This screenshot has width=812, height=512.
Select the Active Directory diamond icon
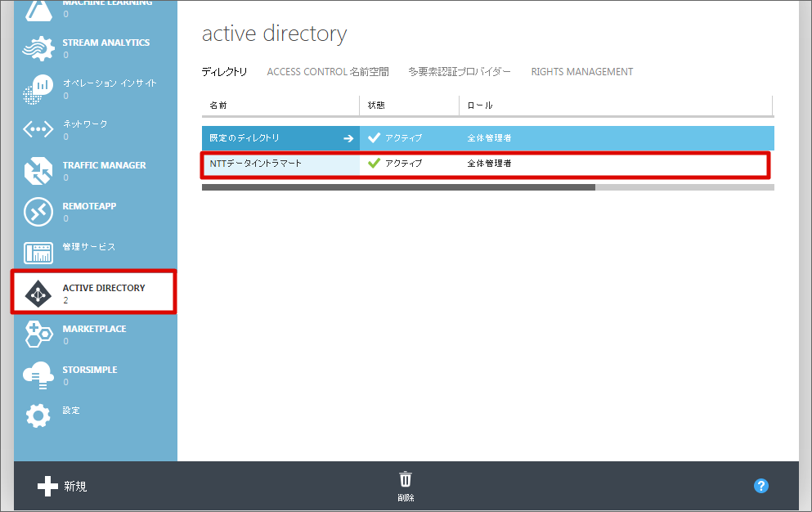click(38, 294)
